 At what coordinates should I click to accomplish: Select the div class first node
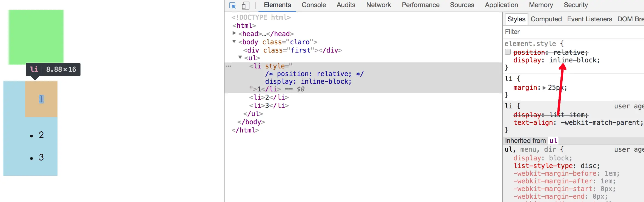click(x=292, y=50)
